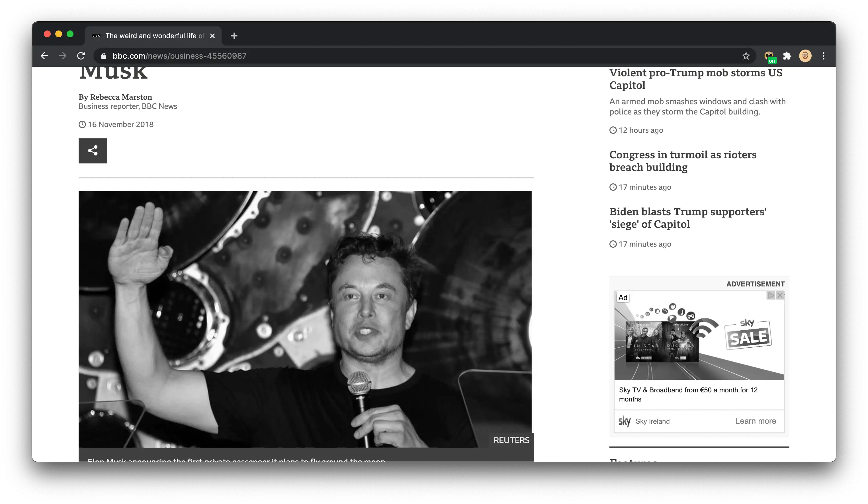The width and height of the screenshot is (868, 504).
Task: Click the browser back arrow
Action: 44,56
